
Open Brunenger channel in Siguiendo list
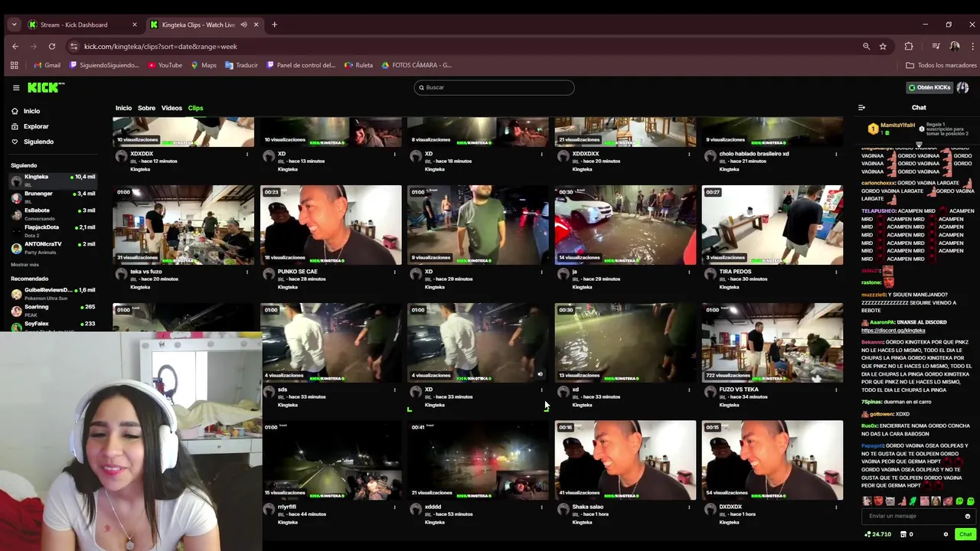54,197
